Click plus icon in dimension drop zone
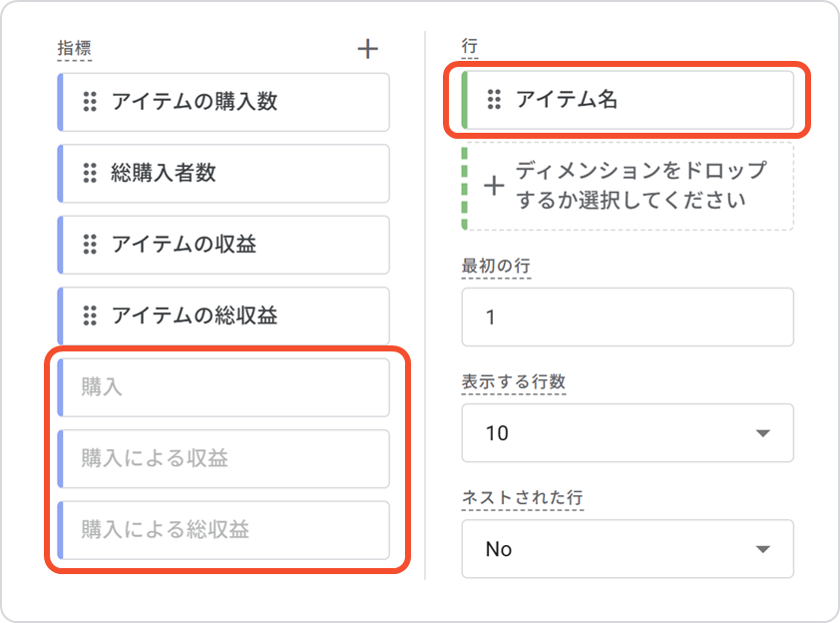The width and height of the screenshot is (840, 623). (x=494, y=186)
